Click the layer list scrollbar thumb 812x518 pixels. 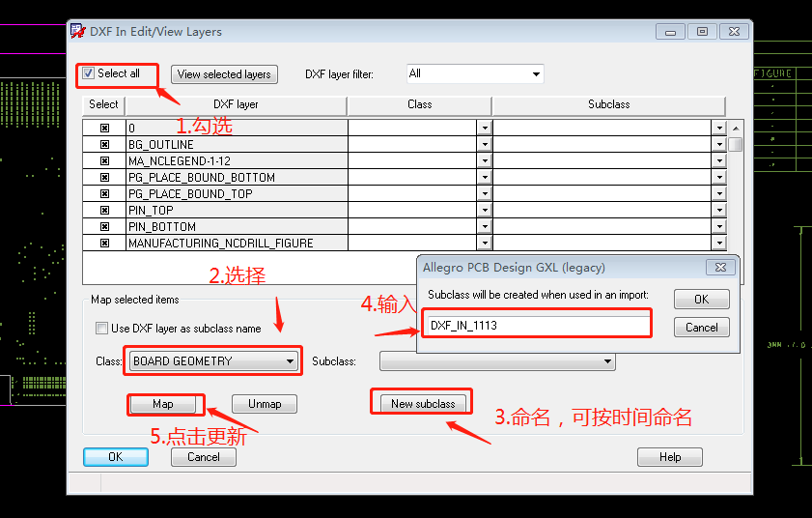tap(736, 144)
